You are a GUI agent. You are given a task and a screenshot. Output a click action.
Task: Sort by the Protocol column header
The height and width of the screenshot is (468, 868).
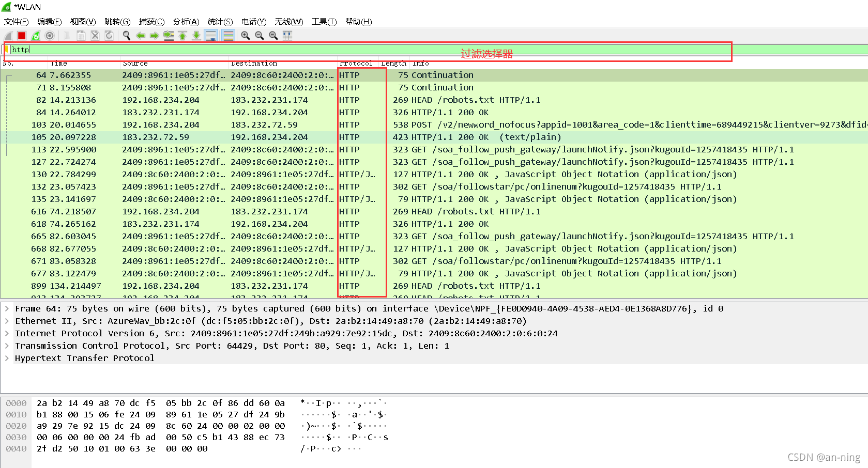[x=358, y=64]
